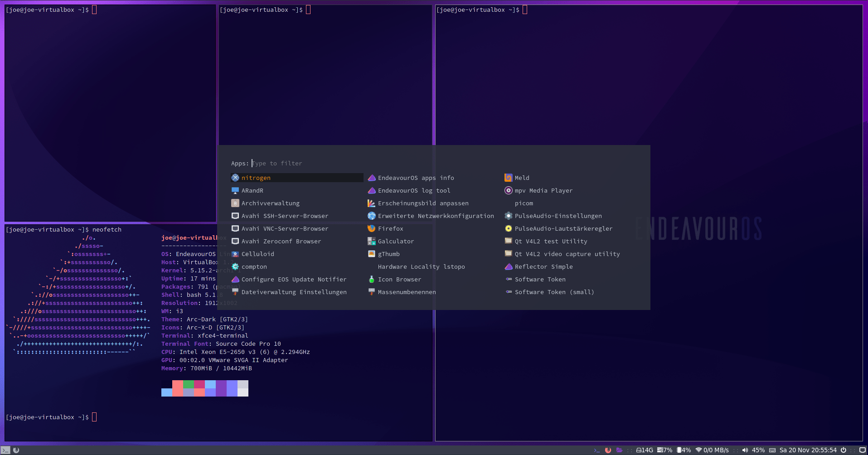Open mpv Media Player

543,190
